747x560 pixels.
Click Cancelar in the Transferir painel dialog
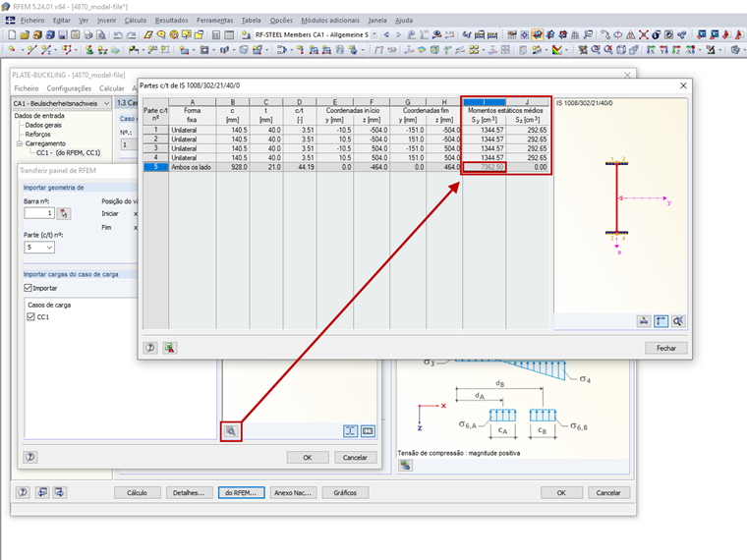(x=355, y=457)
